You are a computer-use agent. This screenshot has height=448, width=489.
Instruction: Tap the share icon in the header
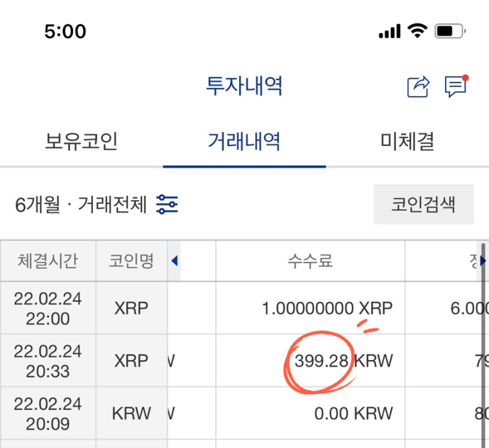tap(418, 86)
